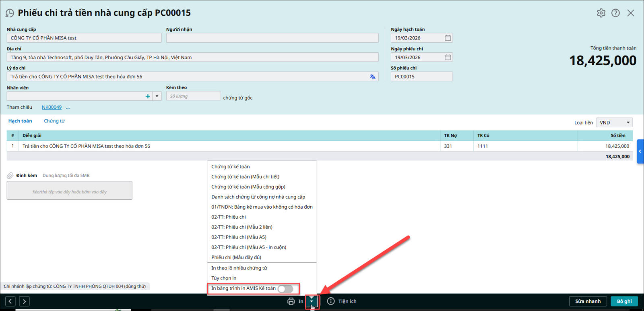Toggle In bằng trình in AMIS Kế toán
The height and width of the screenshot is (311, 644).
tap(285, 289)
